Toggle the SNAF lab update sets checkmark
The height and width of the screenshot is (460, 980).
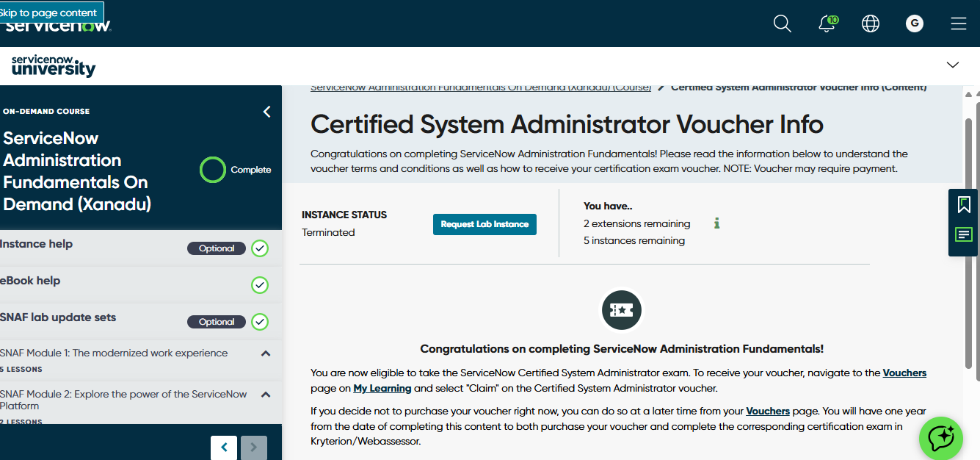(260, 322)
